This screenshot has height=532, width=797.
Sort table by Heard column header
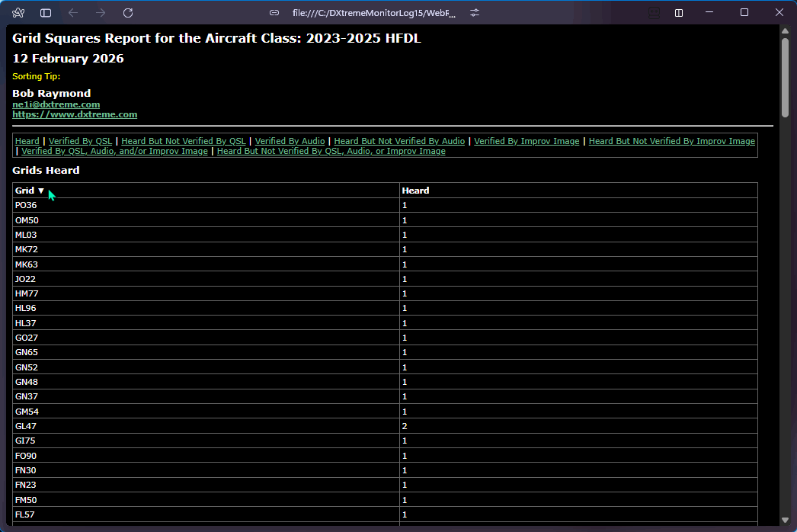415,191
